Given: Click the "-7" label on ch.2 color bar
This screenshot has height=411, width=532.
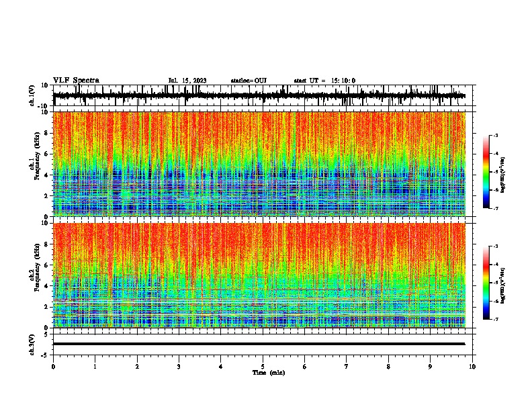Looking at the screenshot, I should pyautogui.click(x=495, y=319).
